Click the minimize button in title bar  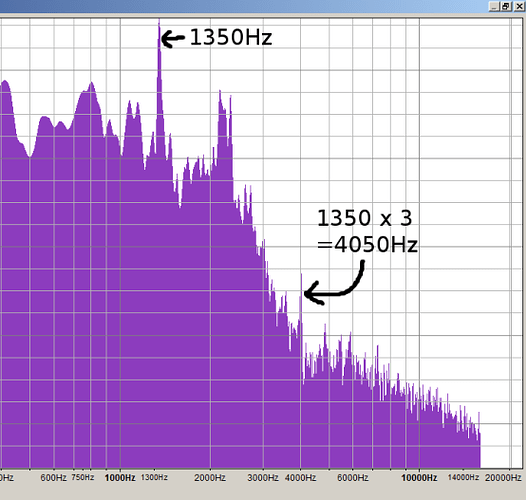[494, 6]
